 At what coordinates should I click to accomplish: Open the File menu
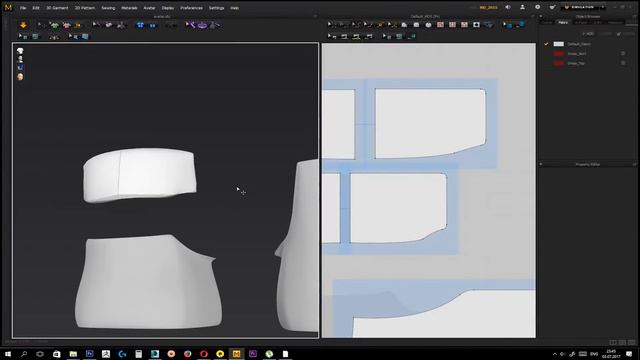click(23, 8)
